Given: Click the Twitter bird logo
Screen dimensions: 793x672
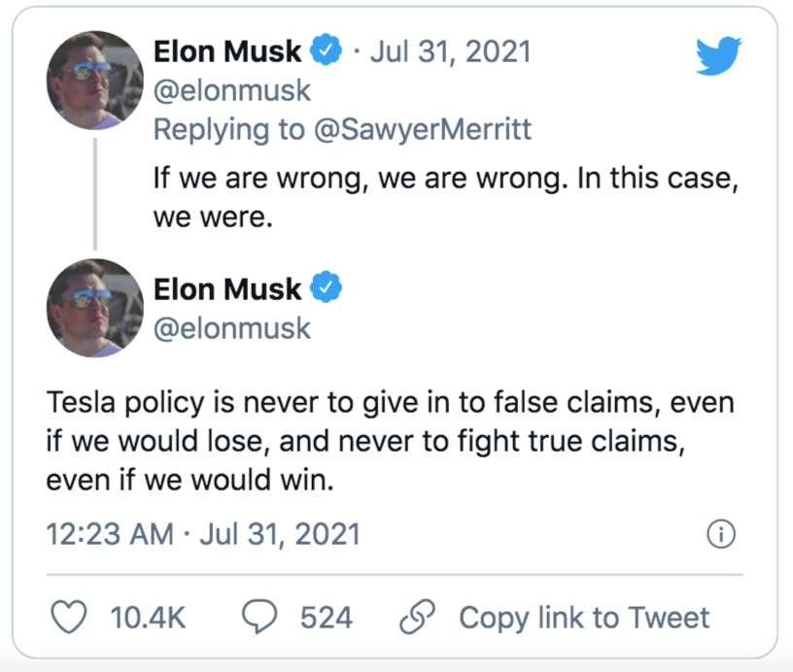Looking at the screenshot, I should pos(719,54).
